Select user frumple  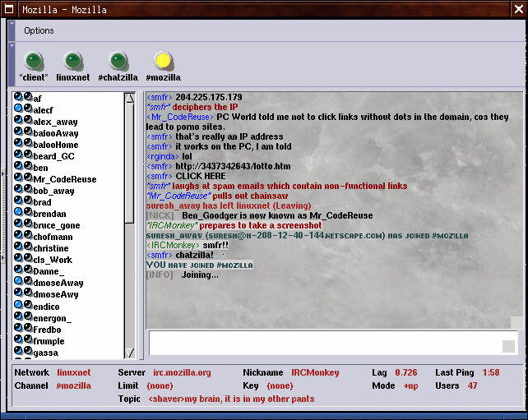(49, 341)
